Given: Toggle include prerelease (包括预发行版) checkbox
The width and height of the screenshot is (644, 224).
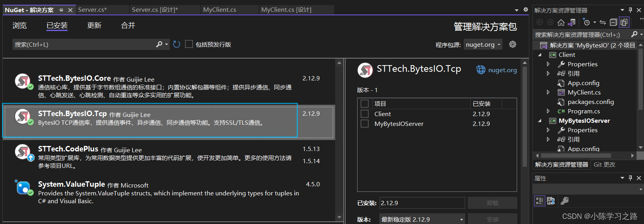Looking at the screenshot, I should (189, 44).
